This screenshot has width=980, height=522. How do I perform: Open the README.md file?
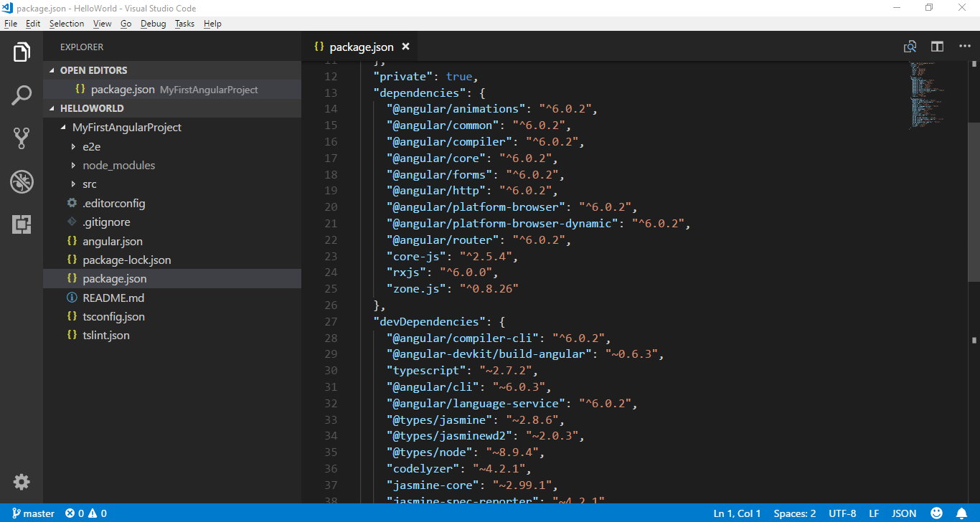172,298
